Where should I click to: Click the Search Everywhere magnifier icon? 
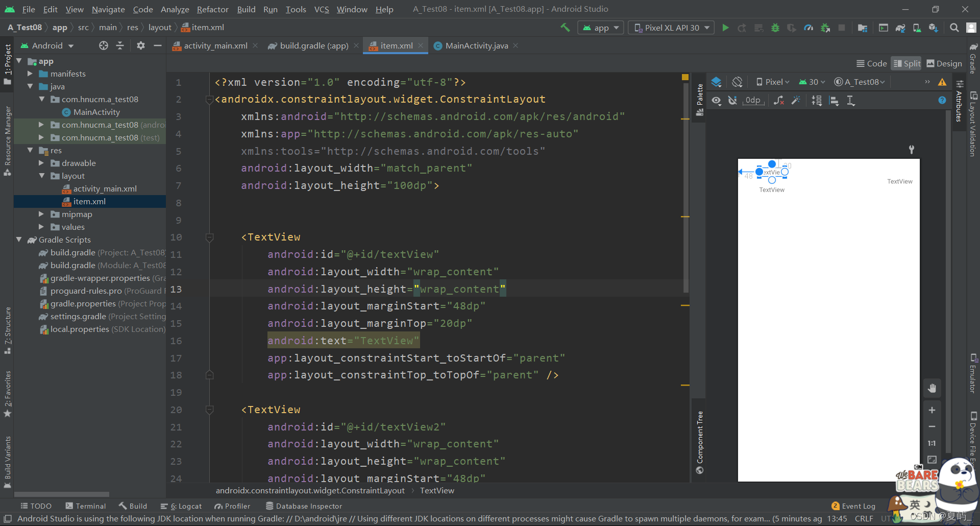click(954, 28)
